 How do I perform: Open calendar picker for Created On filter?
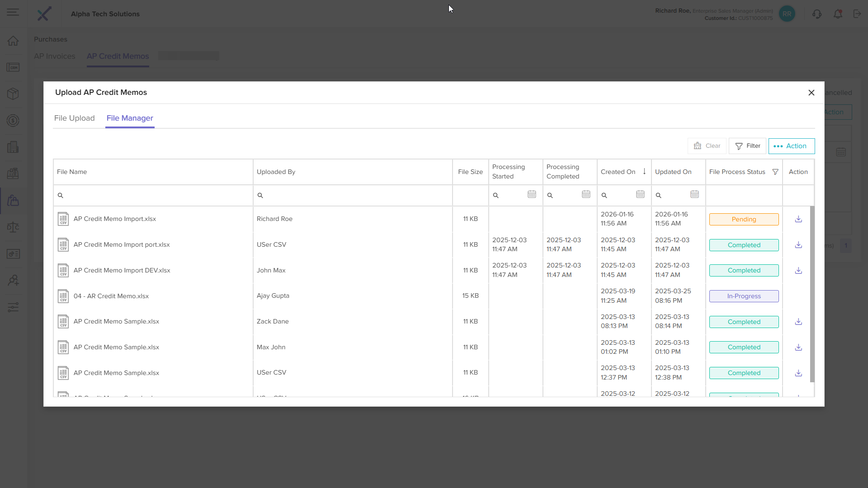pyautogui.click(x=640, y=194)
